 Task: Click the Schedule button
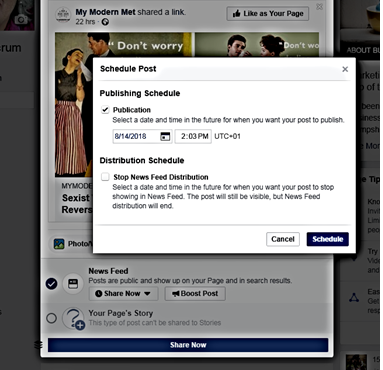tap(327, 239)
